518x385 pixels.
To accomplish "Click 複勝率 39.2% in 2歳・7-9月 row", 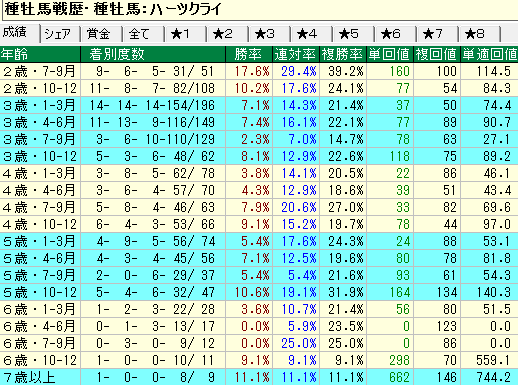I will coord(343,71).
